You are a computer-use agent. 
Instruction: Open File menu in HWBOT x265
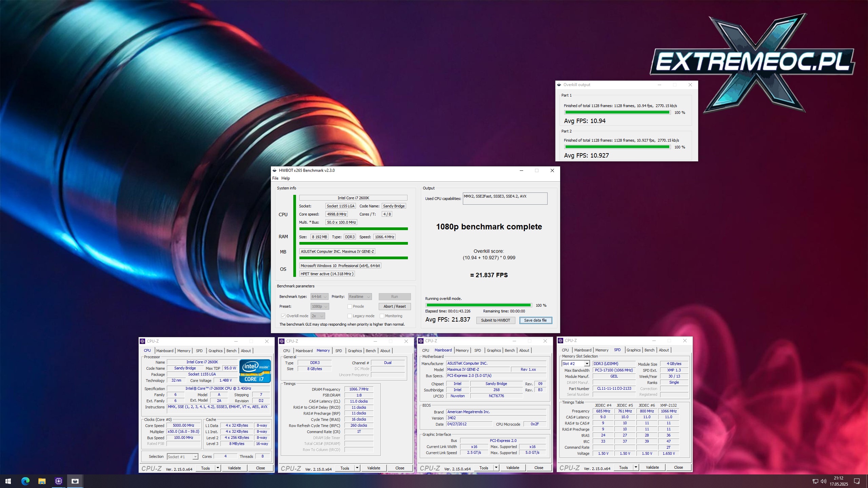[275, 178]
